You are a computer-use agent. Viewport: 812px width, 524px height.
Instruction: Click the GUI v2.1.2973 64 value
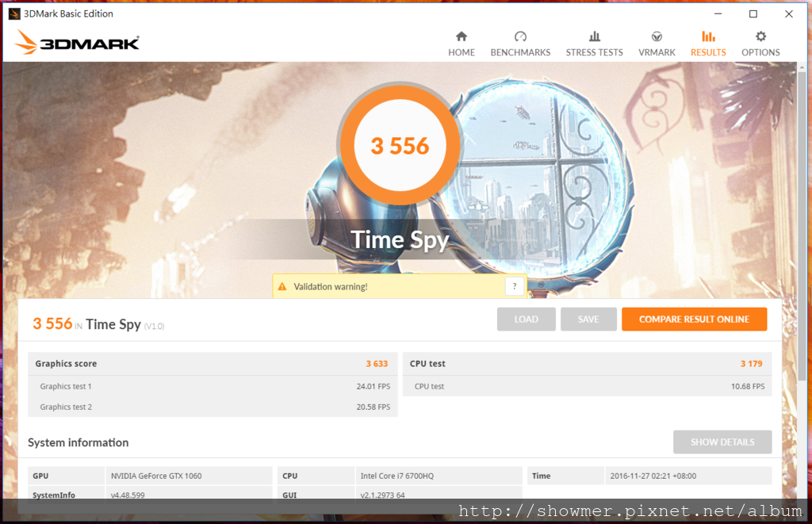tap(383, 495)
